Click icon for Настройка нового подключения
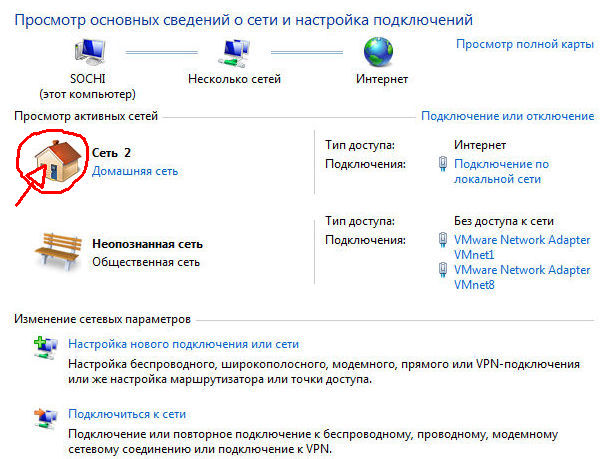This screenshot has height=459, width=614. (x=46, y=347)
